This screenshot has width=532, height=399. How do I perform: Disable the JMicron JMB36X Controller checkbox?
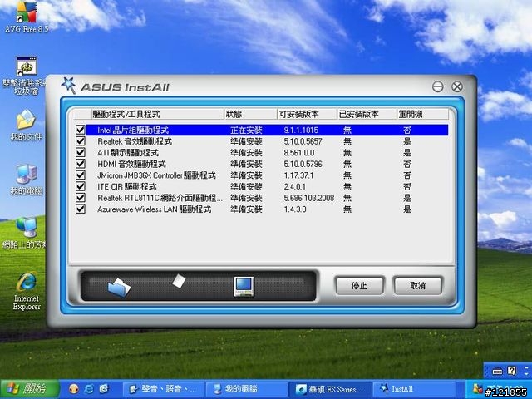(x=81, y=175)
